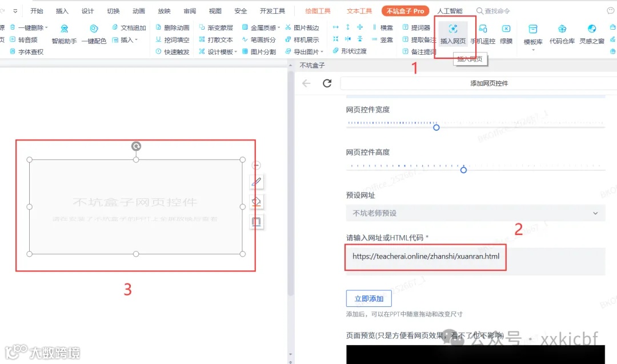Click the four-way move arrows icon
The width and height of the screenshot is (617, 364).
tap(360, 27)
